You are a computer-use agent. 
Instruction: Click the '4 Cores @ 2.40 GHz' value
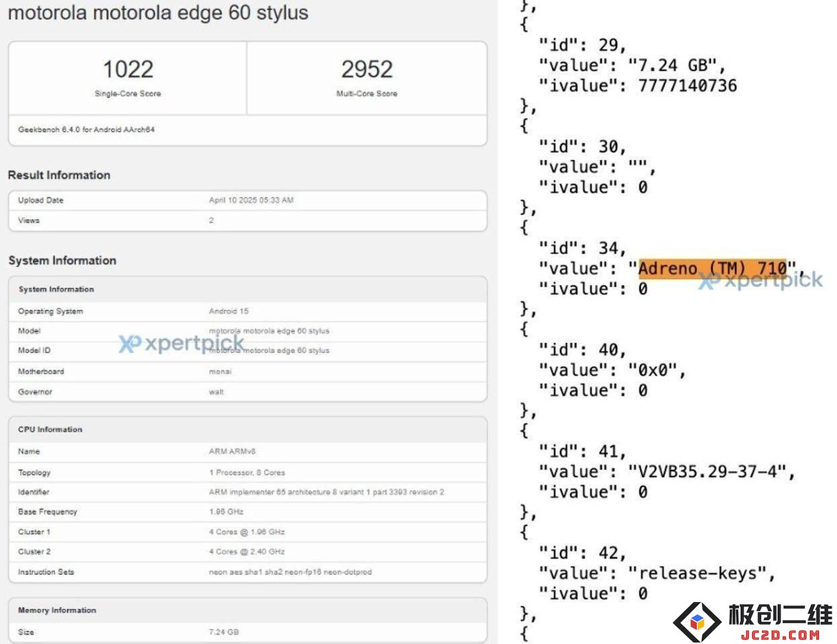(x=247, y=551)
